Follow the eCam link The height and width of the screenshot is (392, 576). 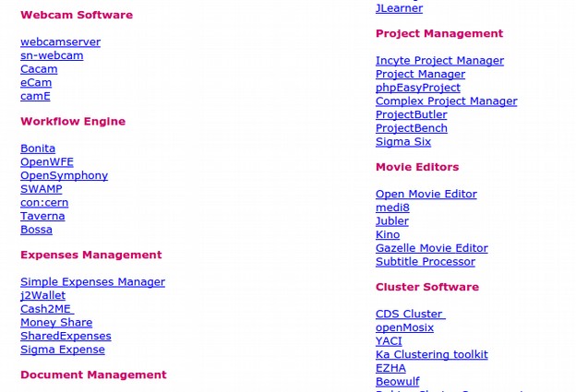tap(36, 83)
